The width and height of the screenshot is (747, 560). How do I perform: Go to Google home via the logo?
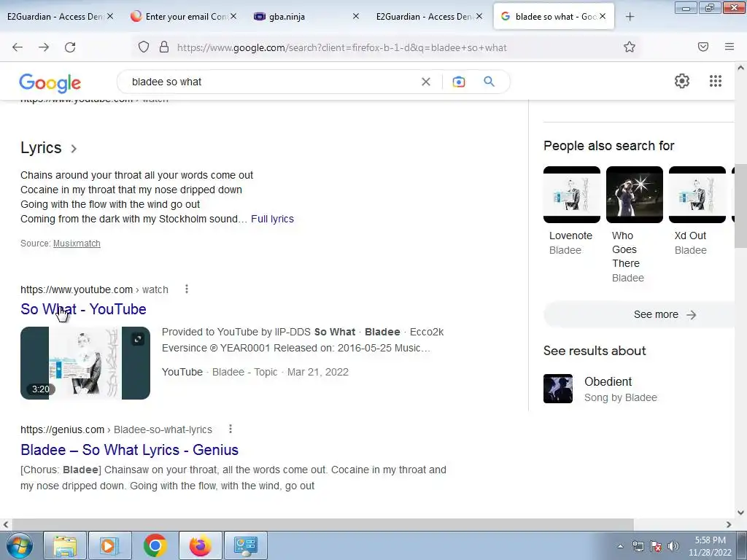[x=50, y=83]
